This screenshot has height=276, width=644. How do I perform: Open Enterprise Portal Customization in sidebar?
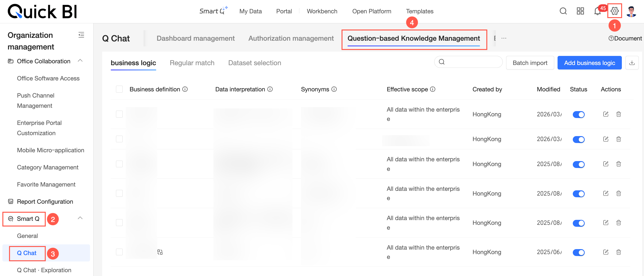click(39, 128)
